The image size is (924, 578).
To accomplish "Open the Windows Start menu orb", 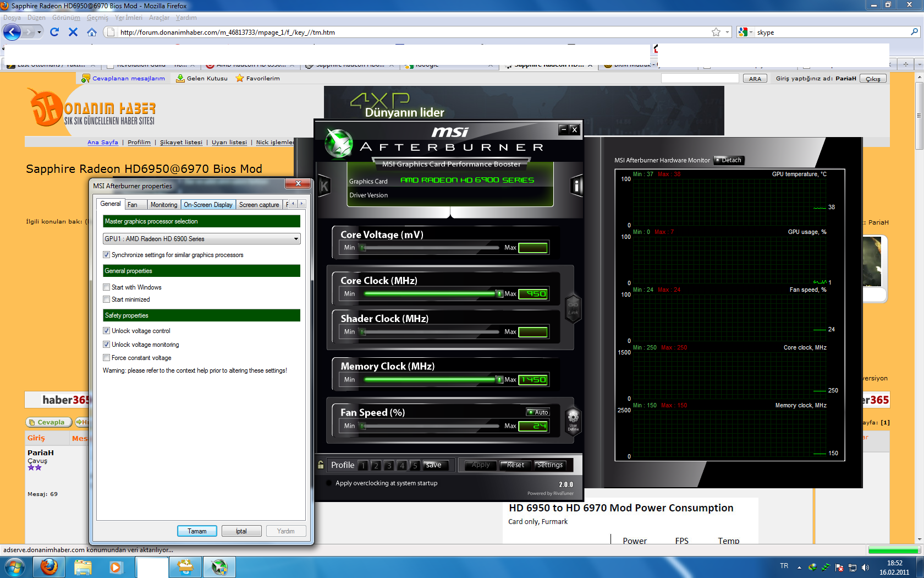I will (x=14, y=566).
